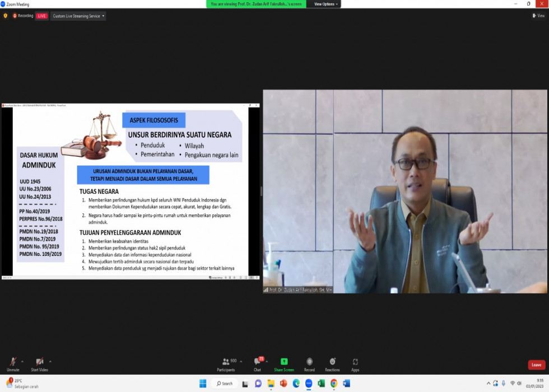The height and width of the screenshot is (392, 549).
Task: Click the red LIVE indicator
Action: [x=42, y=16]
